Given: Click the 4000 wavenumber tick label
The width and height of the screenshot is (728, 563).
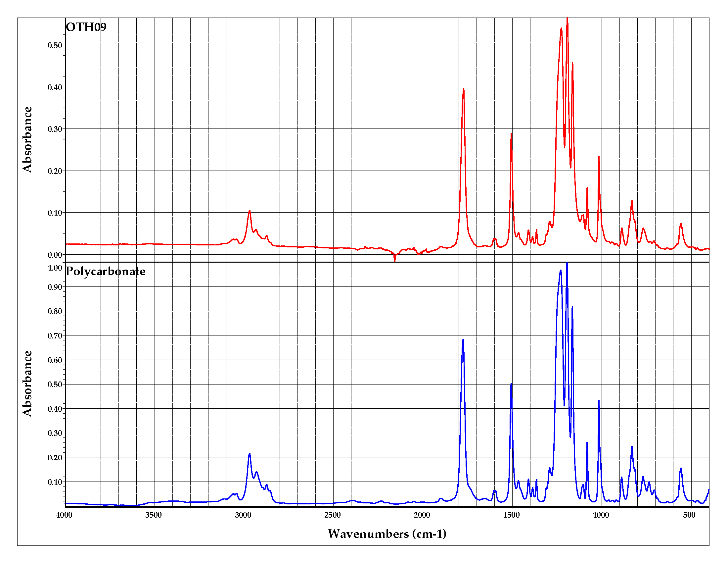Looking at the screenshot, I should pyautogui.click(x=64, y=515).
